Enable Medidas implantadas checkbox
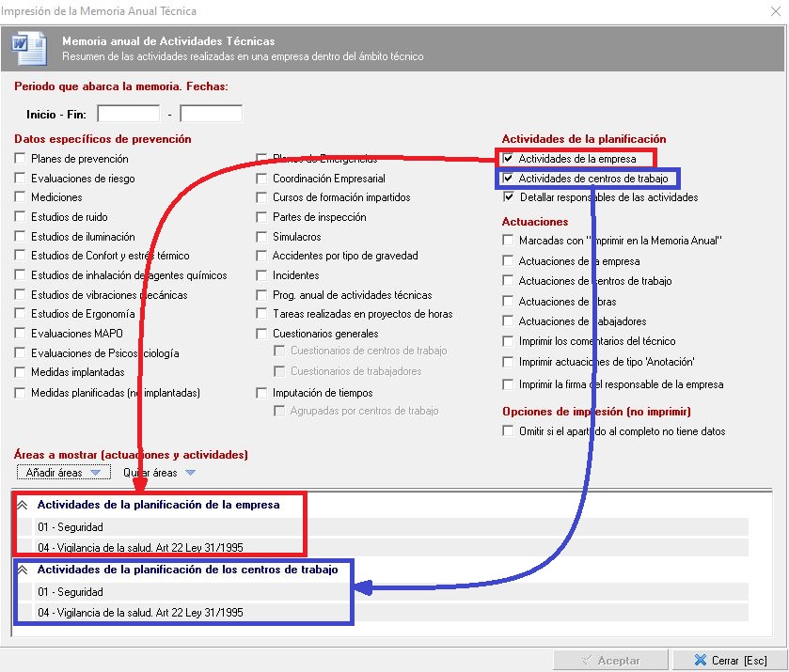 [20, 371]
